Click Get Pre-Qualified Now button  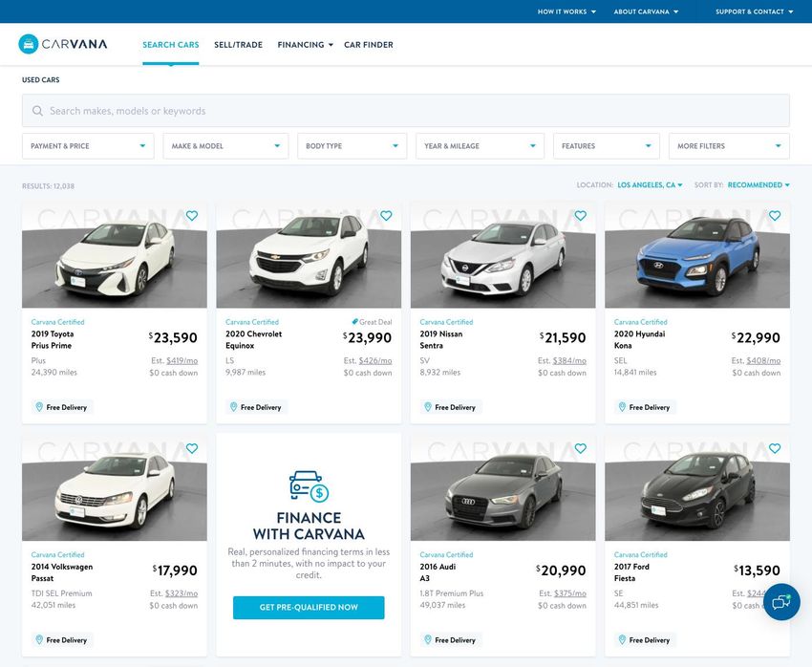(309, 608)
